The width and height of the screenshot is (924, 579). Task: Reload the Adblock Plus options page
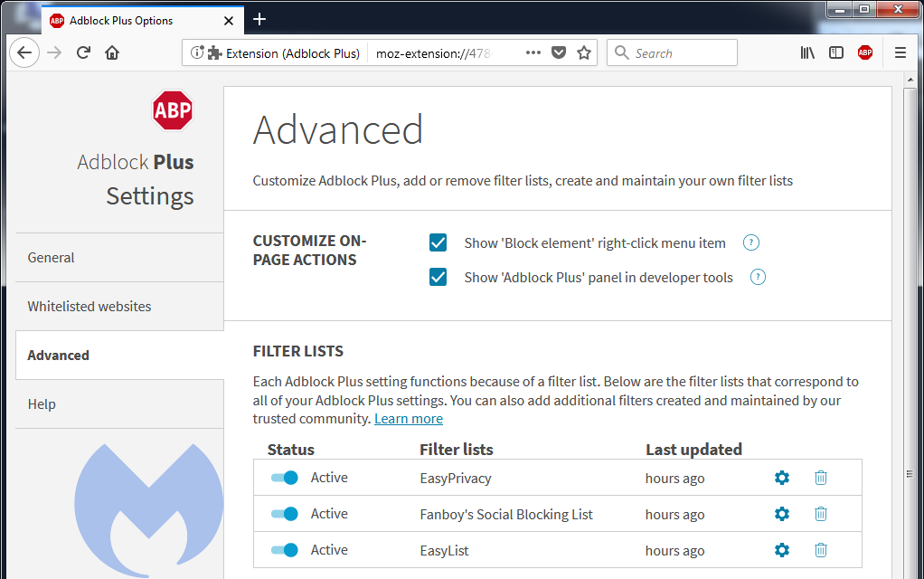coord(84,53)
